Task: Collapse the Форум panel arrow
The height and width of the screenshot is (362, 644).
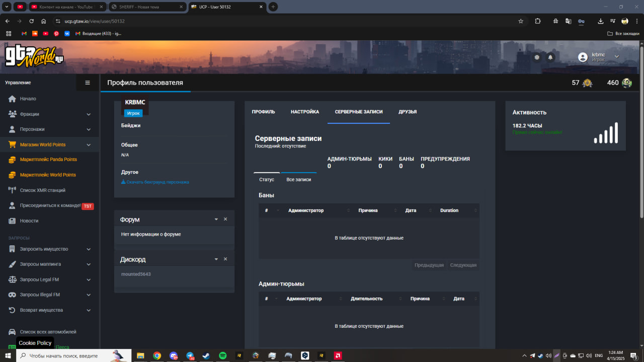Action: click(216, 220)
